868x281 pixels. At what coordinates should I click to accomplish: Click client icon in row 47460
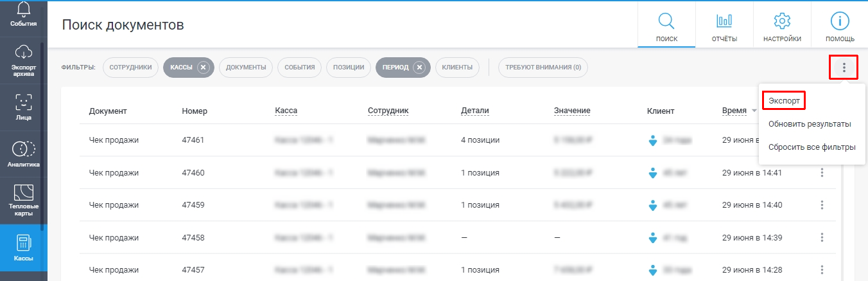(x=653, y=173)
